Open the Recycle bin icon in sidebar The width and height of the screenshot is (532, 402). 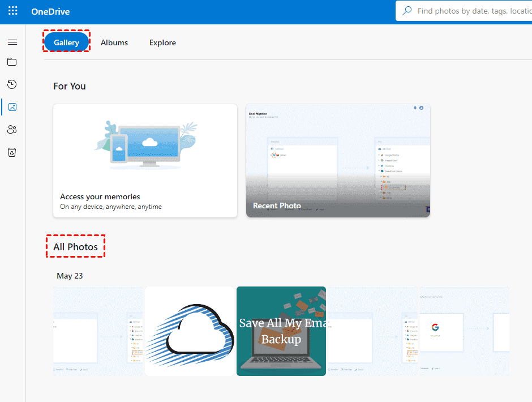(x=12, y=152)
